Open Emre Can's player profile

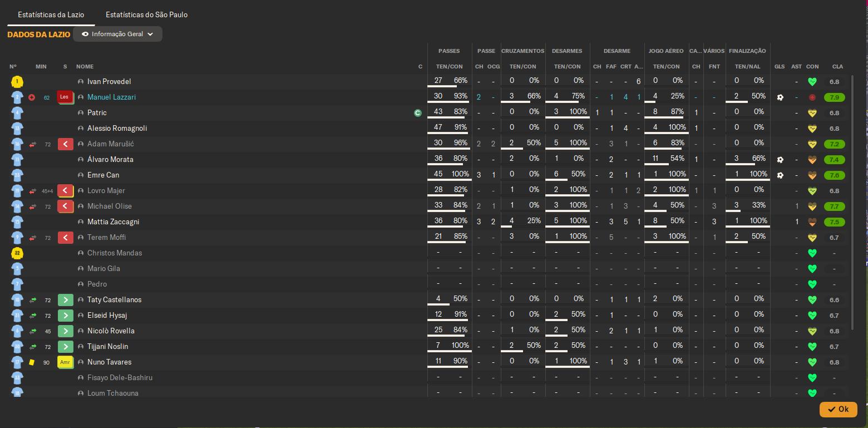point(103,175)
